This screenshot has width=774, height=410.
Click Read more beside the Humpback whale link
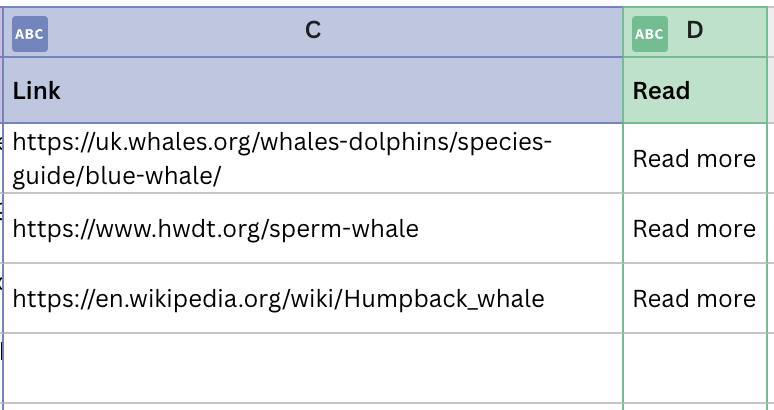pos(694,299)
